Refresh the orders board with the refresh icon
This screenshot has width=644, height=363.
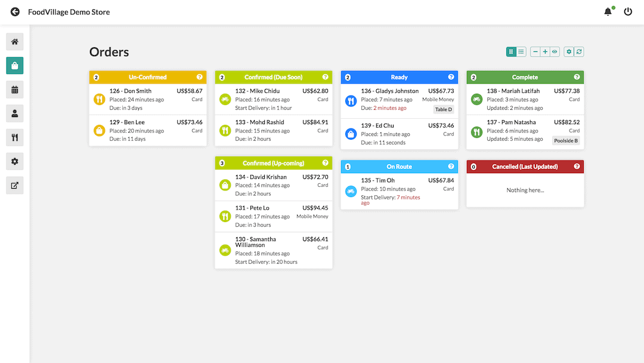579,52
